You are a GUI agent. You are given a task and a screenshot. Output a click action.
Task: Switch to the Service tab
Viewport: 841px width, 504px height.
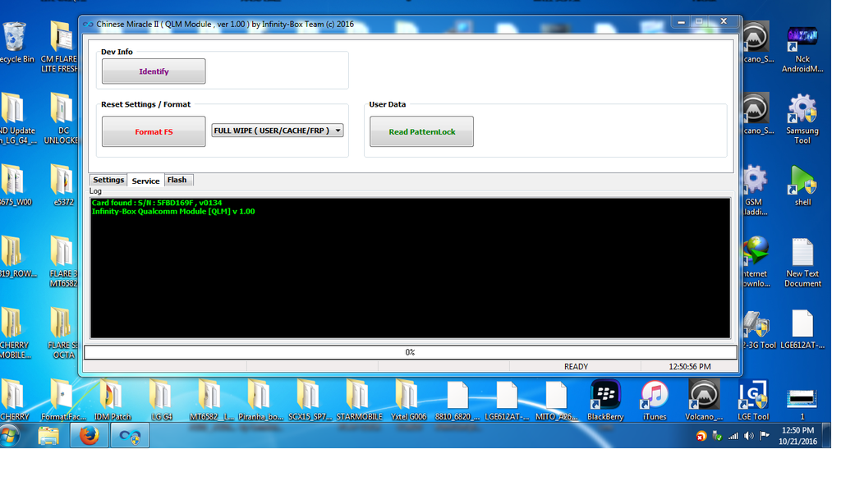[145, 181]
